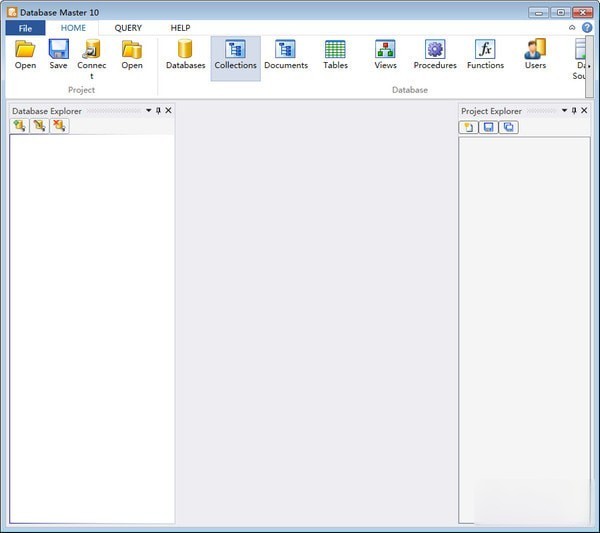This screenshot has height=533, width=600.
Task: Click the blue File button
Action: (25, 28)
